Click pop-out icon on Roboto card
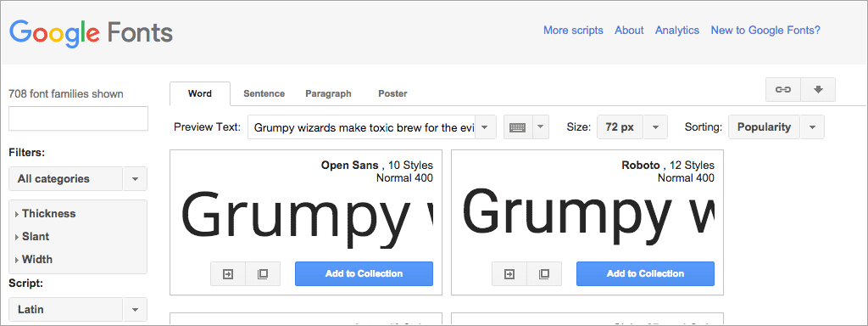Image resolution: width=868 pixels, height=326 pixels. [x=544, y=274]
